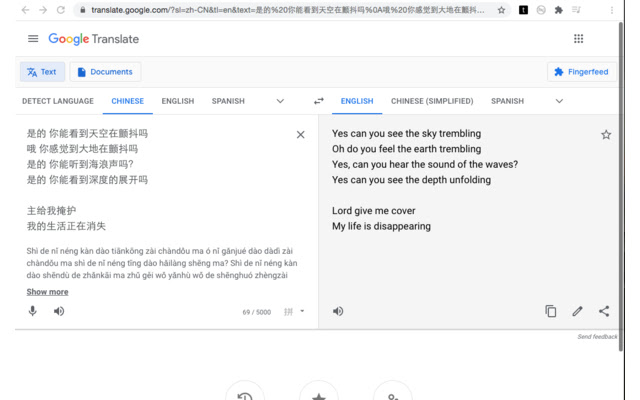The image size is (640, 400).
Task: Open Chrome three-dot menu
Action: [x=611, y=10]
